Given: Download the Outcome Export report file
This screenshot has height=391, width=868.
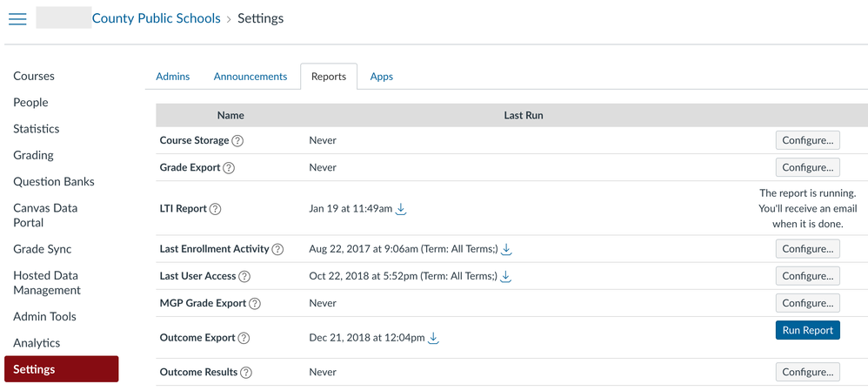Looking at the screenshot, I should [433, 338].
